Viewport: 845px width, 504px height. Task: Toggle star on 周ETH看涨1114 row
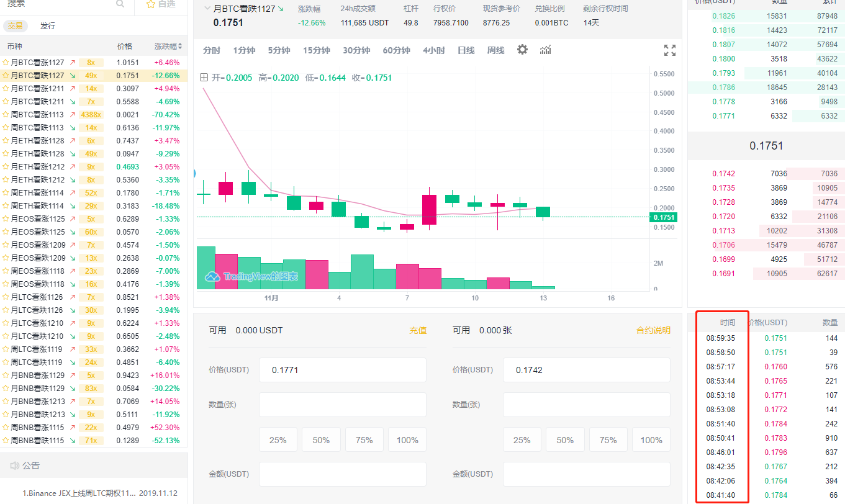tap(6, 193)
